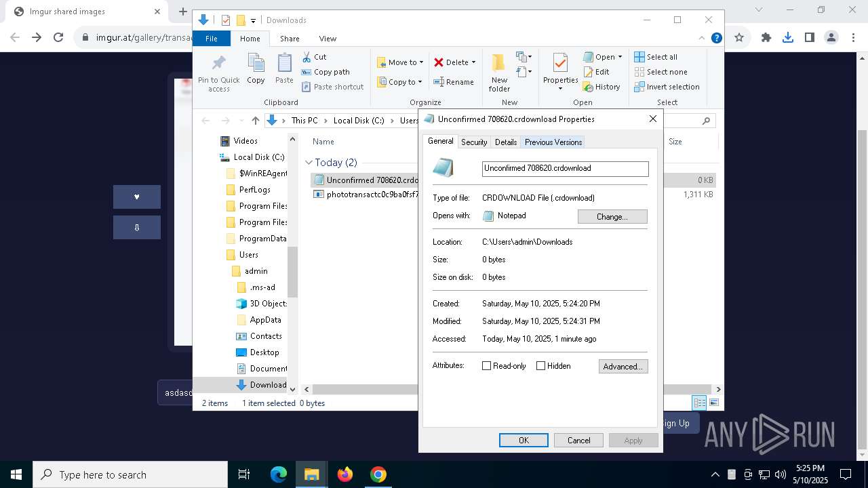Click the Cut scissors command

(x=314, y=57)
